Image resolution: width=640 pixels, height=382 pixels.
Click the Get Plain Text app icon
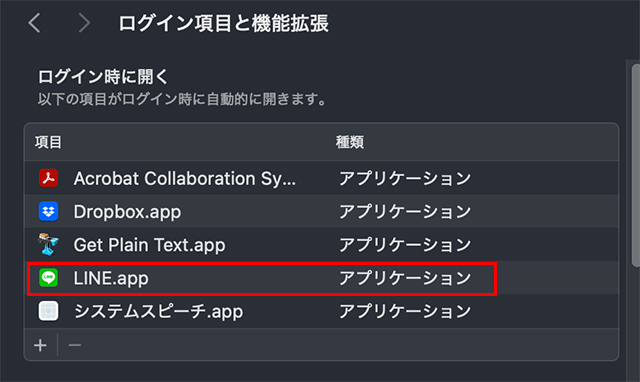(x=48, y=244)
